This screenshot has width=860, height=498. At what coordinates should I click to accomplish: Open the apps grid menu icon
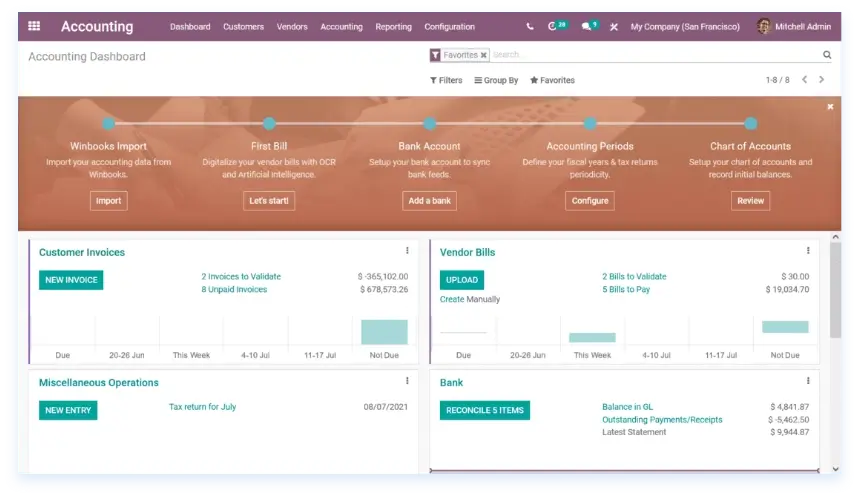point(34,27)
